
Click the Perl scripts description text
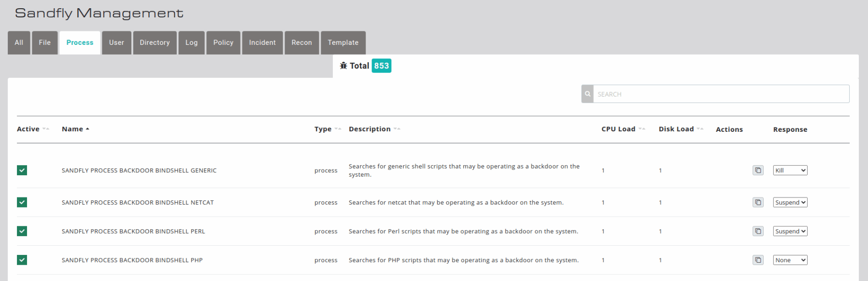tap(463, 231)
